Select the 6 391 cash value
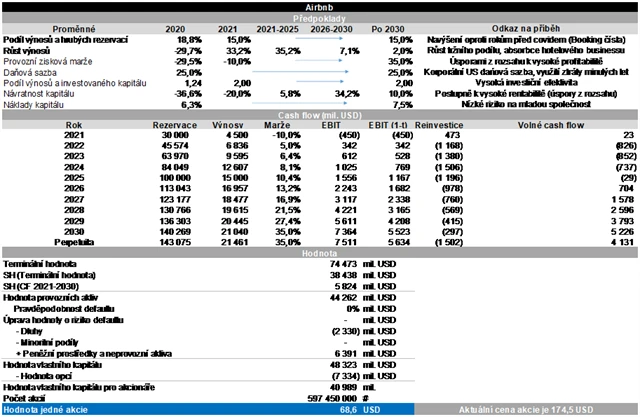The width and height of the screenshot is (640, 417). click(x=345, y=354)
